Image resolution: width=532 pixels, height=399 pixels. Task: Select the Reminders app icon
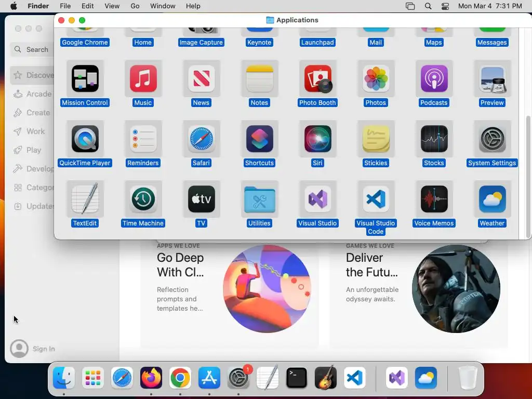[143, 139]
